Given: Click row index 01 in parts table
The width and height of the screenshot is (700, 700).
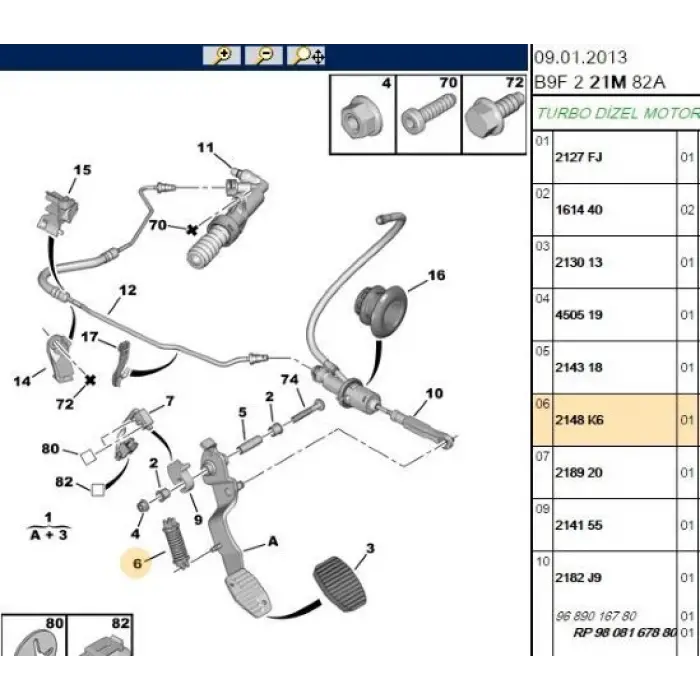Looking at the screenshot, I should (542, 141).
